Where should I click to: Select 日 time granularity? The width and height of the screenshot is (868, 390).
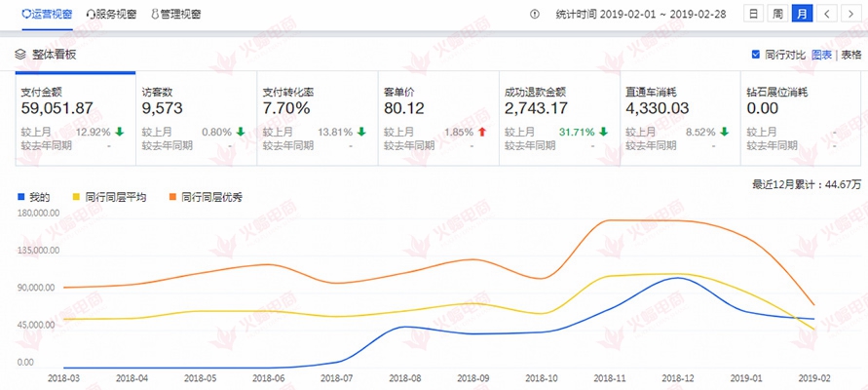[753, 14]
